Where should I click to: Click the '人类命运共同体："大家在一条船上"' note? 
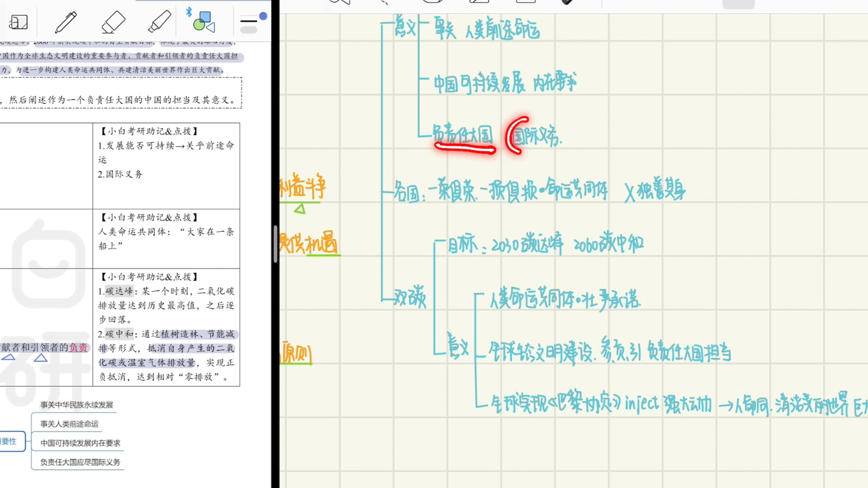point(166,238)
